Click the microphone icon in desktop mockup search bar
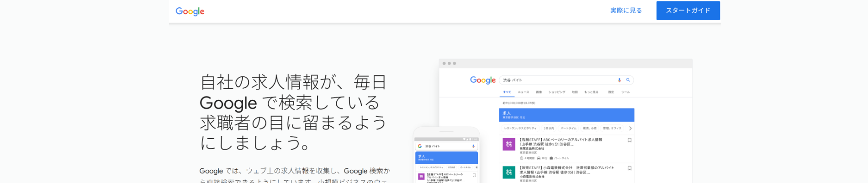The height and width of the screenshot is (183, 868). [619, 80]
